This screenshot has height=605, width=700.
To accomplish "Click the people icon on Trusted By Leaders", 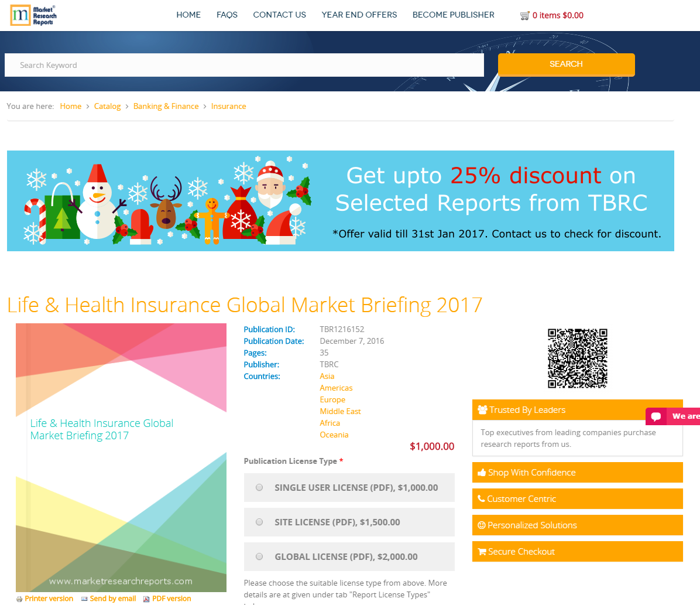I will [x=482, y=410].
